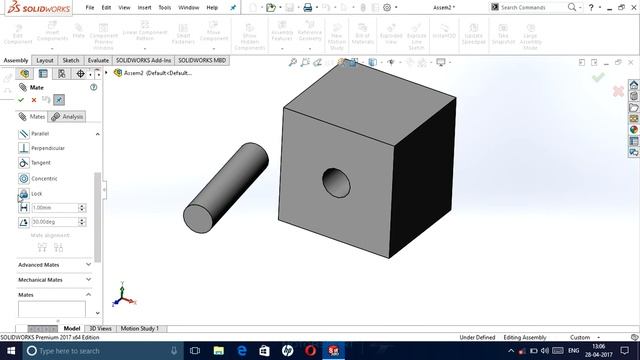
Task: Accept the mate with green checkmark
Action: coord(21,100)
